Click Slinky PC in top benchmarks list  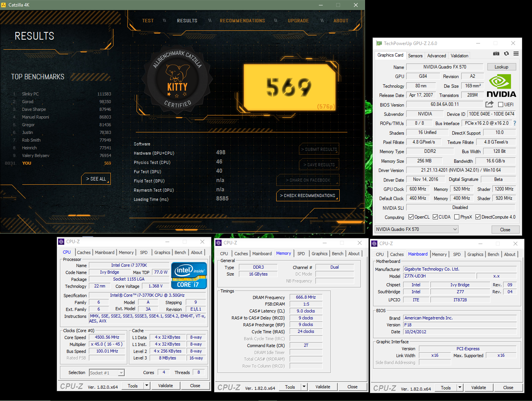(62, 94)
